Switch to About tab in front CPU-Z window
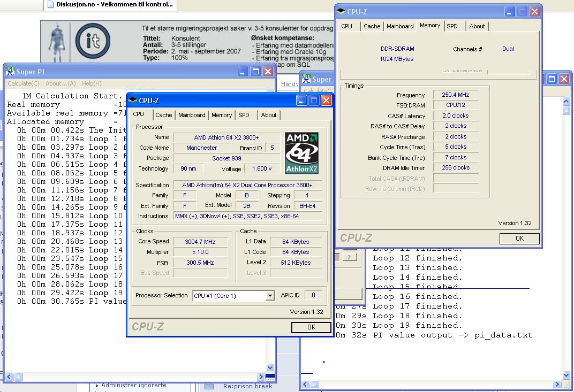Screen dimensions: 574x392 coord(269,115)
